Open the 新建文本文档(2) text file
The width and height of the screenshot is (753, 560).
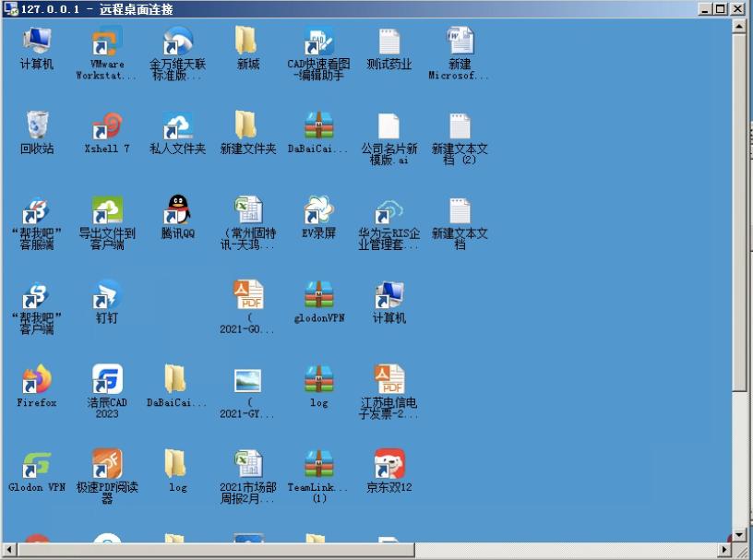point(460,131)
